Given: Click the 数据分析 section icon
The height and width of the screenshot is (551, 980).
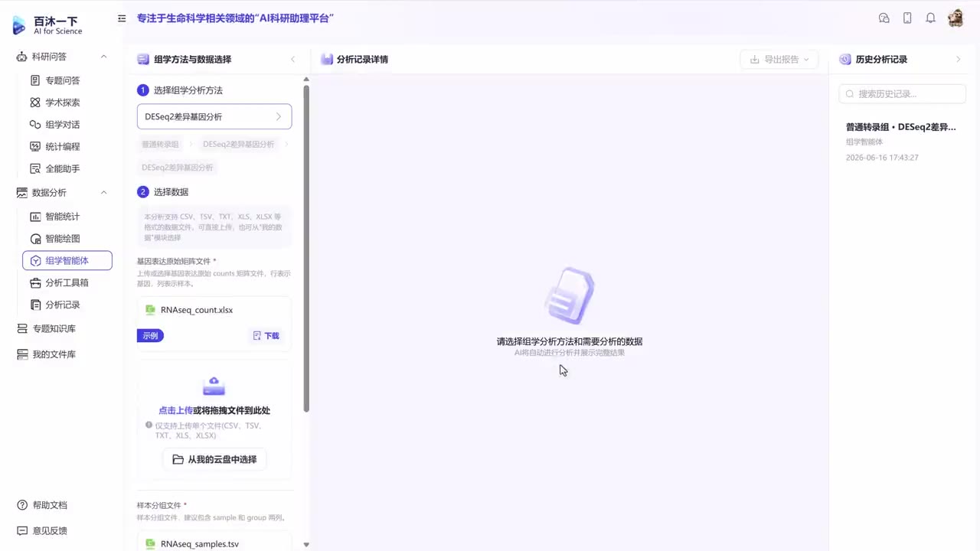Looking at the screenshot, I should [22, 193].
